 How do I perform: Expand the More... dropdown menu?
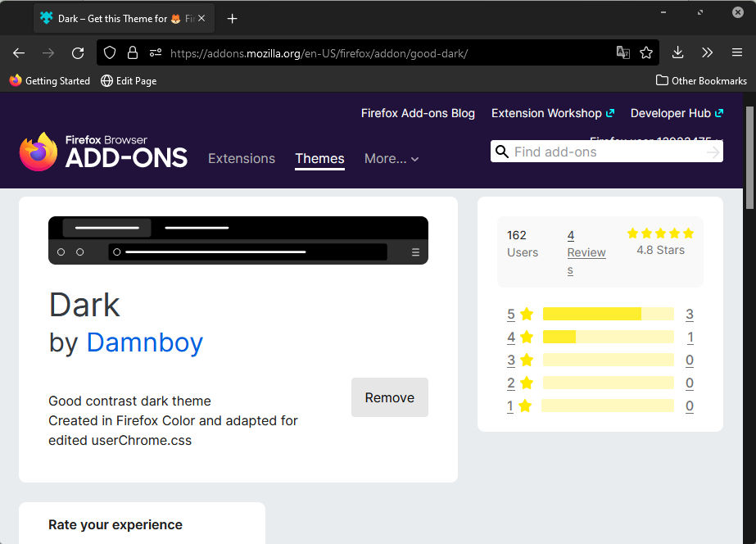coord(392,159)
